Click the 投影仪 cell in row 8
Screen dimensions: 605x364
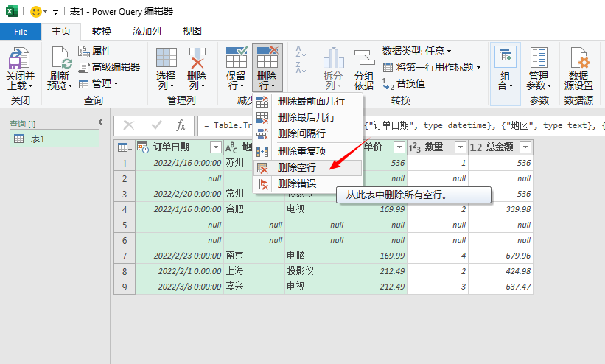315,271
